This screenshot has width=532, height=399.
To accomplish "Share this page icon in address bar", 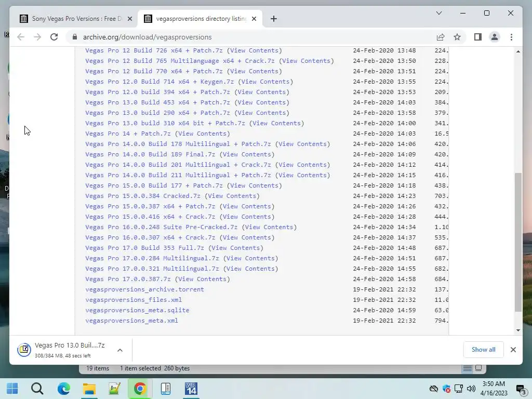I will pos(441,37).
